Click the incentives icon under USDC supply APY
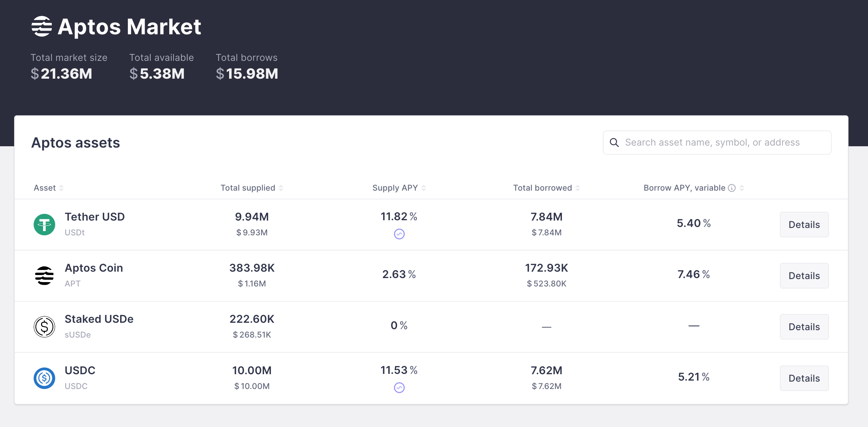868x427 pixels. click(x=399, y=388)
